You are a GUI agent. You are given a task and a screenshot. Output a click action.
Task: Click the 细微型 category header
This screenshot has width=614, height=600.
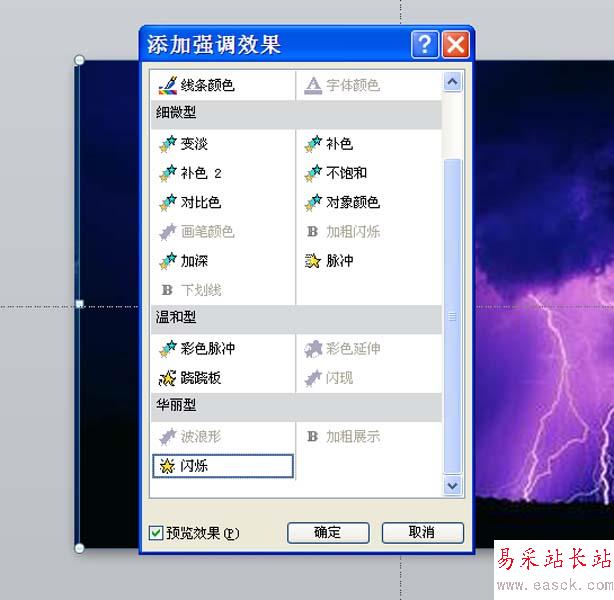(x=296, y=114)
